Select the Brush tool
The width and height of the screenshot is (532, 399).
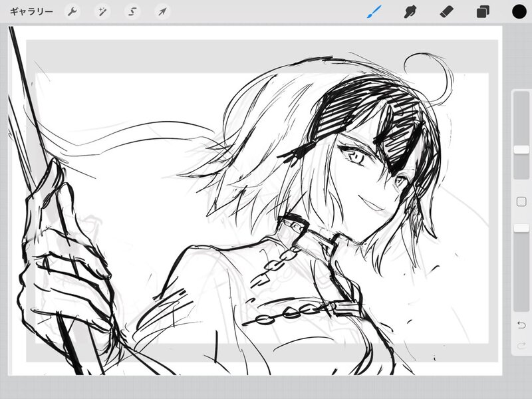tap(374, 12)
